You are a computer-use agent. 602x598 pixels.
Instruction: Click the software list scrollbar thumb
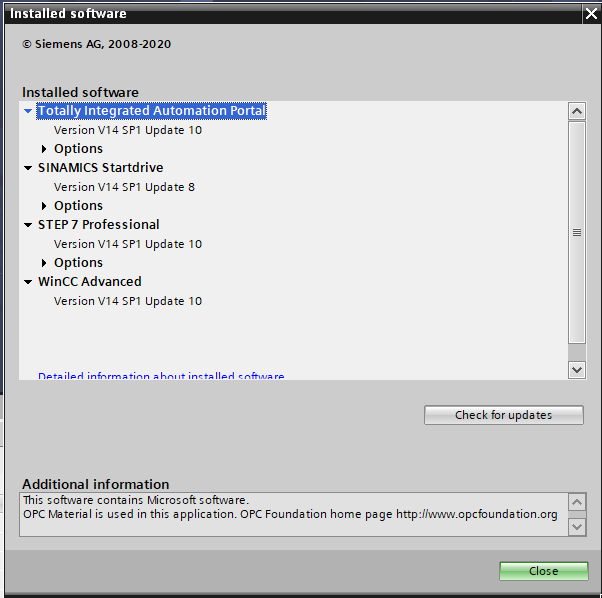click(577, 233)
